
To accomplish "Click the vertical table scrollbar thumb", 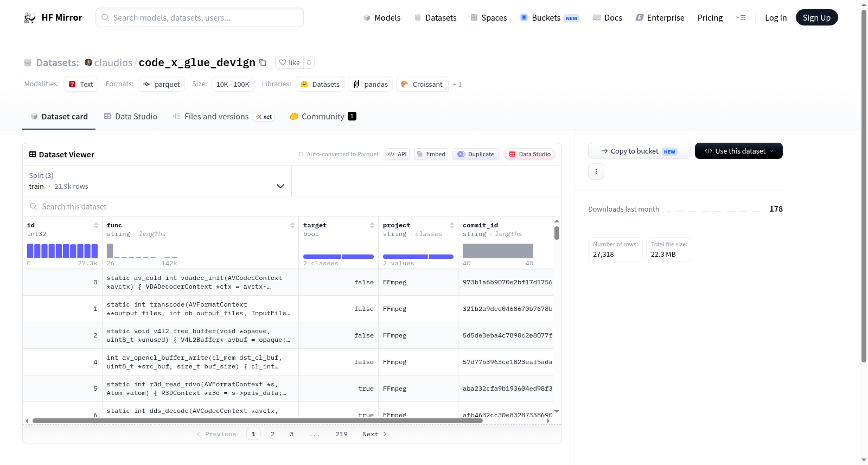I will (x=557, y=233).
